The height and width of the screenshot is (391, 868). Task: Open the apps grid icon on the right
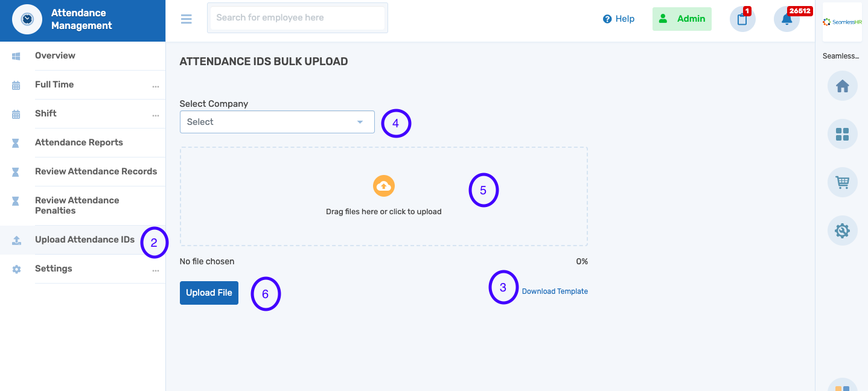(842, 134)
